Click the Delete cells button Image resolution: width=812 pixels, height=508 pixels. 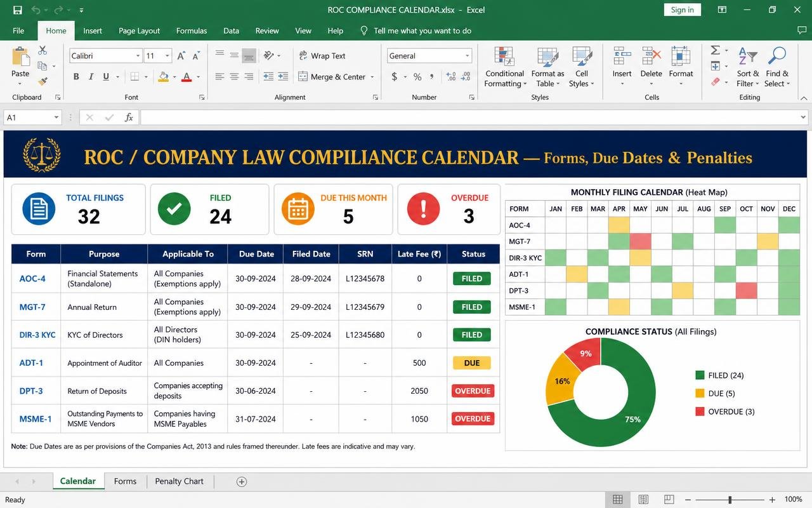tap(651, 67)
